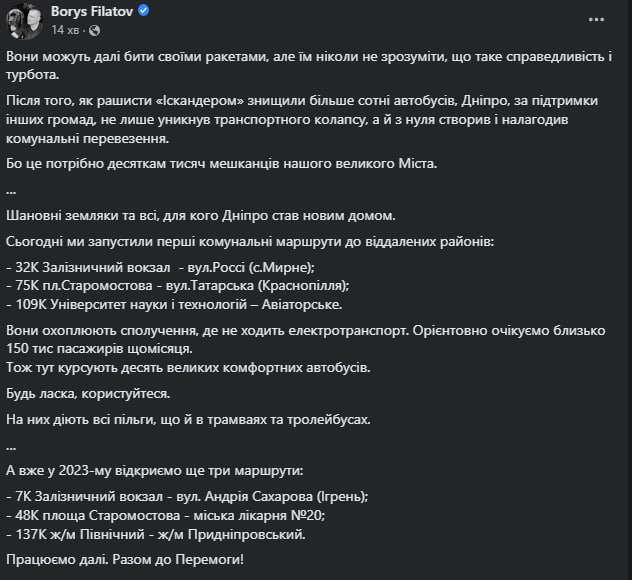The height and width of the screenshot is (580, 632).
Task: Click the '14 хв' post timestamp
Action: (x=65, y=30)
